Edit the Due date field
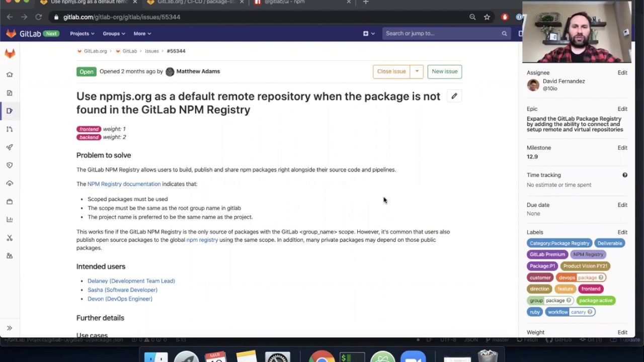The height and width of the screenshot is (362, 644). click(x=622, y=205)
